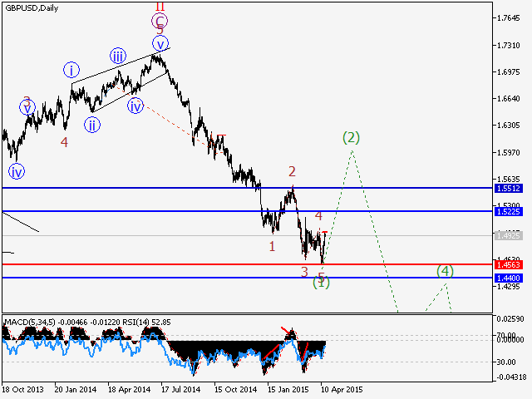This screenshot has height=399, width=532.
Task: Click the 0.02590 indicator scale value
Action: point(510,319)
